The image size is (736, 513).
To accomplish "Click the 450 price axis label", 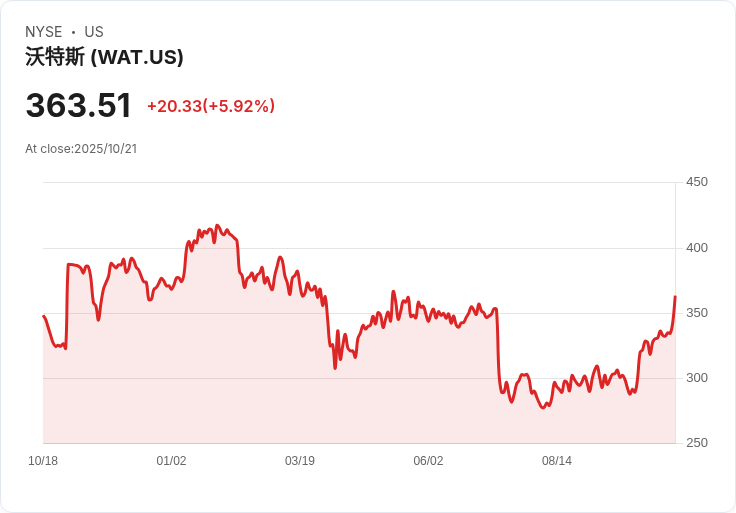I will (697, 182).
